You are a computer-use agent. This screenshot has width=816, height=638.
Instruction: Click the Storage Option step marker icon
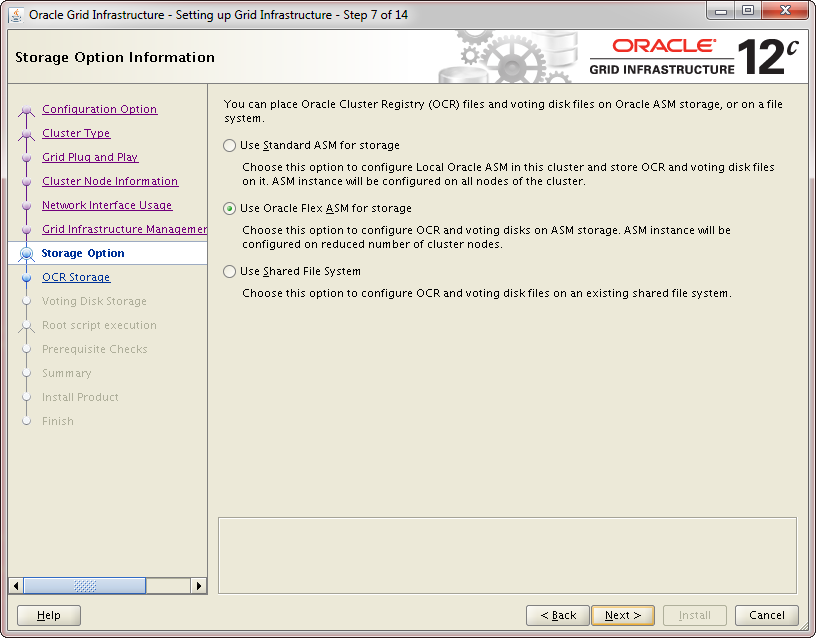pyautogui.click(x=27, y=254)
